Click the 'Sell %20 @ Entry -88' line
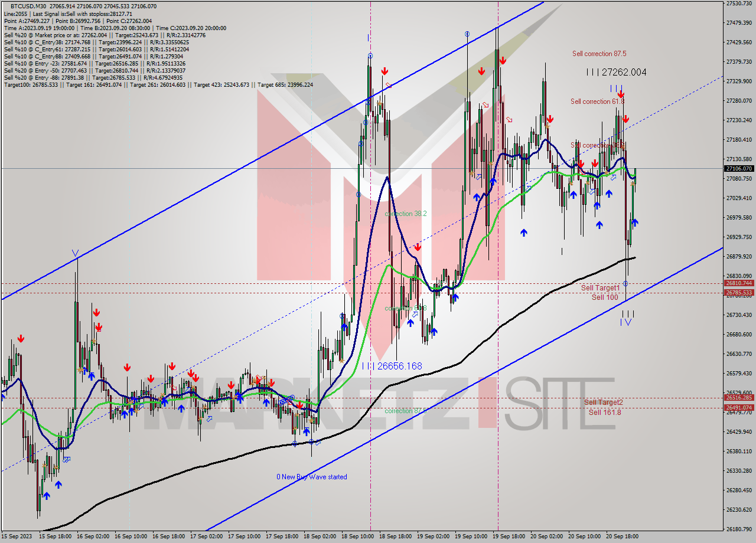Screen dimensions: 756x543 tap(93, 77)
